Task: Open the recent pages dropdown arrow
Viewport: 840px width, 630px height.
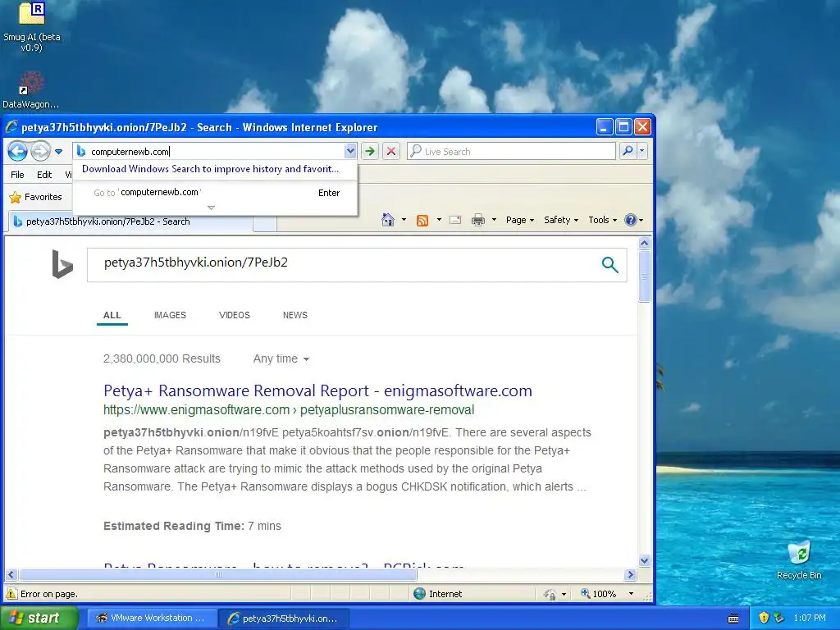Action: coord(59,152)
